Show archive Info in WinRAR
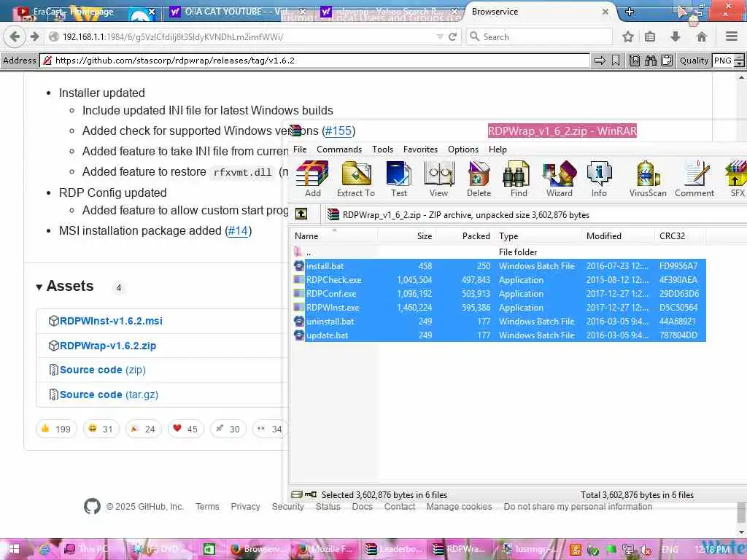 click(x=599, y=179)
